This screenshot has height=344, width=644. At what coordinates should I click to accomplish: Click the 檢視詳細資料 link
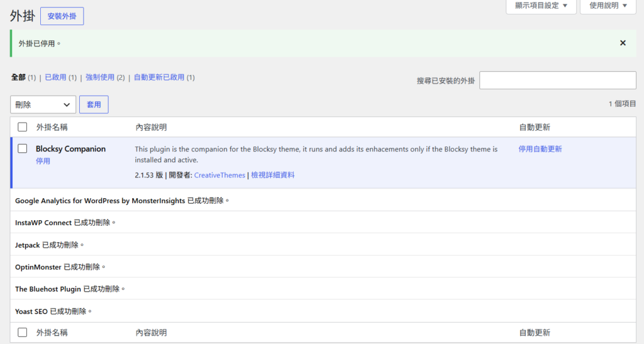point(273,175)
